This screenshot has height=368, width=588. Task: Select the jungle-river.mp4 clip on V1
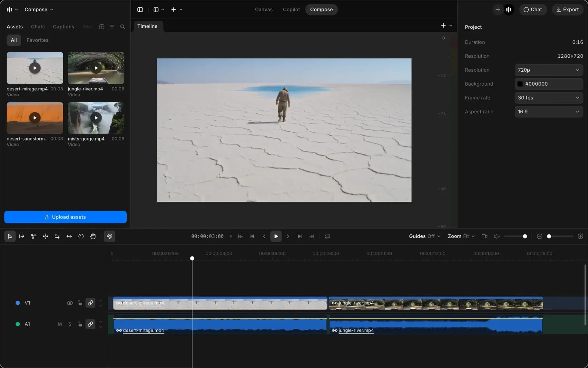tap(436, 303)
